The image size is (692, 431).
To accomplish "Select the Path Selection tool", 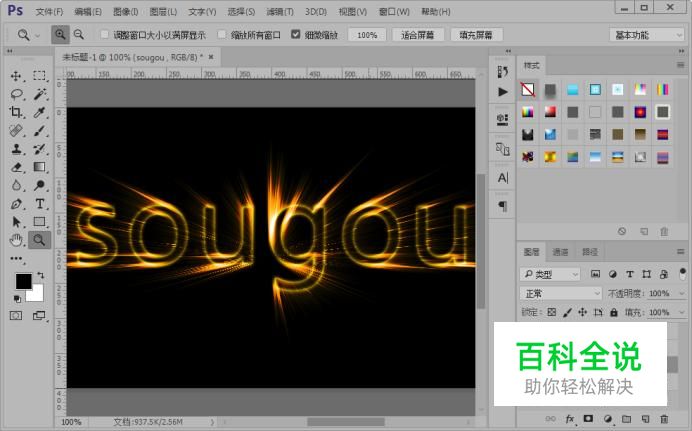I will 16,222.
